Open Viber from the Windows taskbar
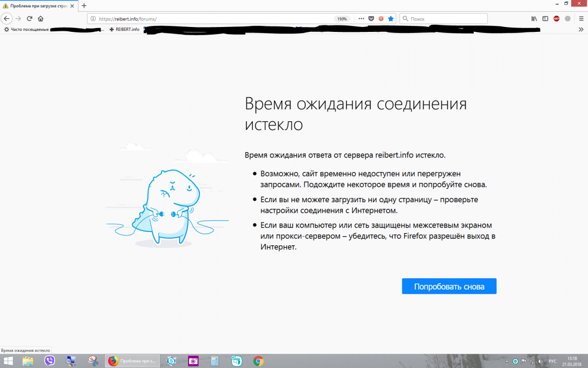This screenshot has height=368, width=588. 49,361
